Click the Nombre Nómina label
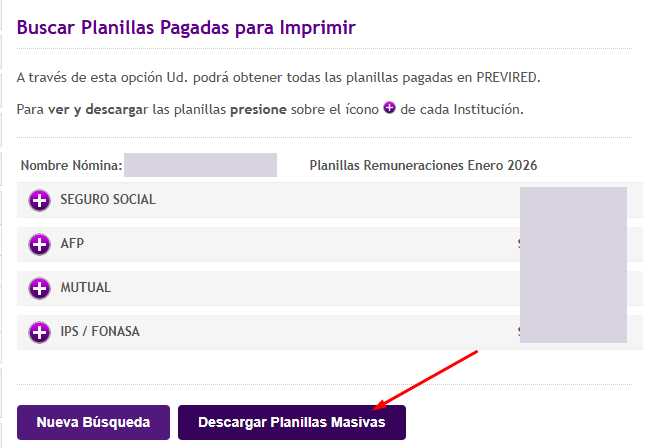 pyautogui.click(x=71, y=165)
